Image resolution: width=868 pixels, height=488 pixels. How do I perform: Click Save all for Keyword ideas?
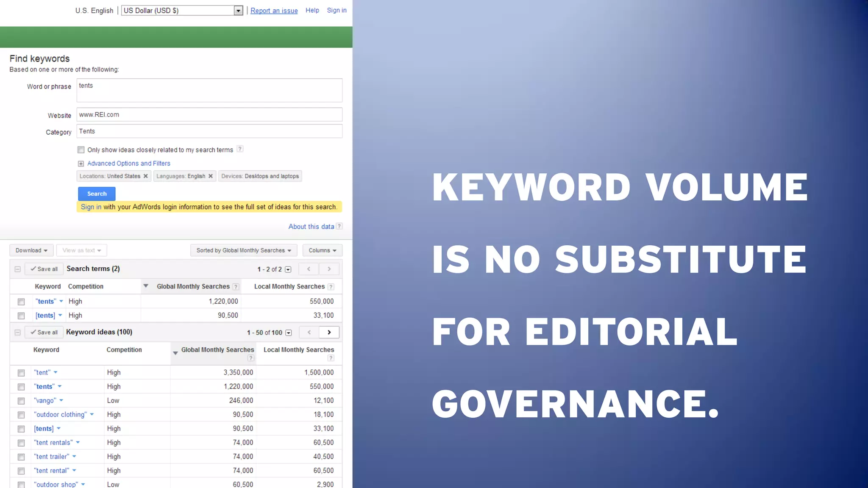[x=44, y=332]
